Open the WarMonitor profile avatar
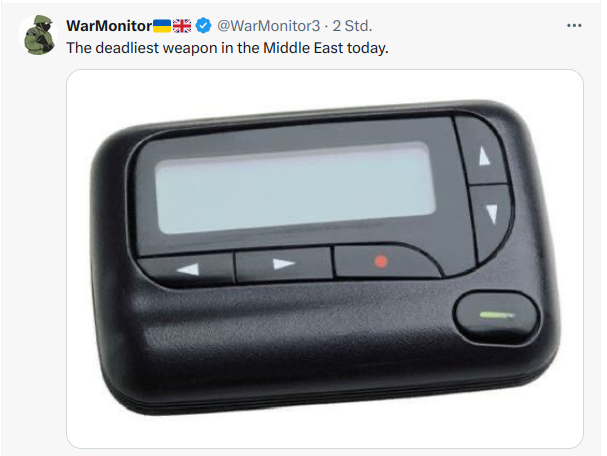The width and height of the screenshot is (607, 456). click(x=38, y=35)
